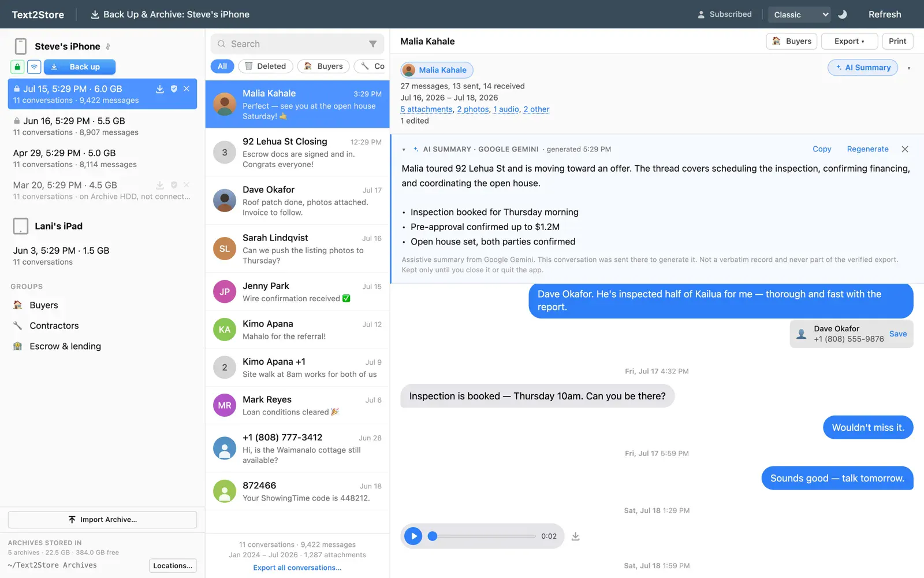Toggle dark mode with the moon icon

843,14
